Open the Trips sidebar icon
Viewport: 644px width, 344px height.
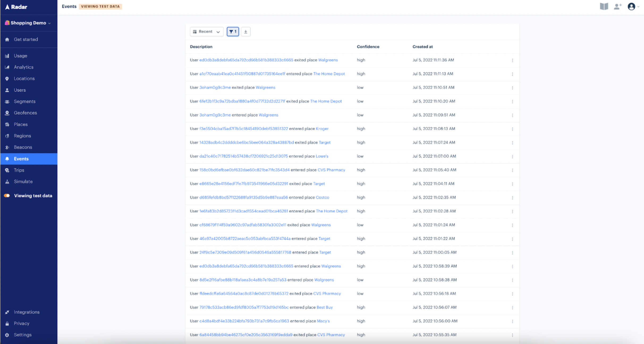pos(7,170)
